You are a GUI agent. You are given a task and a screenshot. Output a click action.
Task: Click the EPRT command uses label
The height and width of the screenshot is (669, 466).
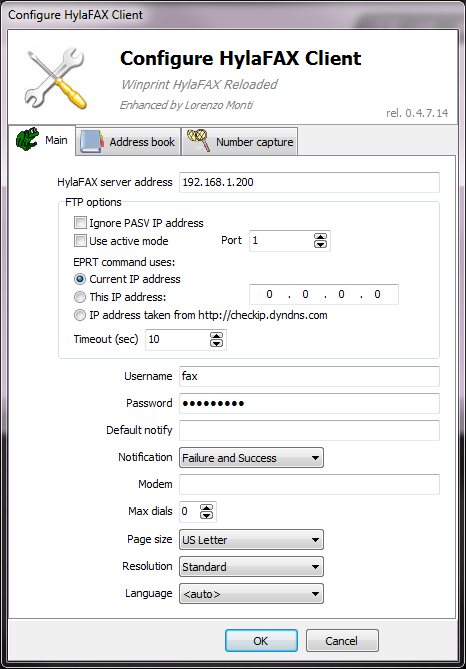click(125, 262)
